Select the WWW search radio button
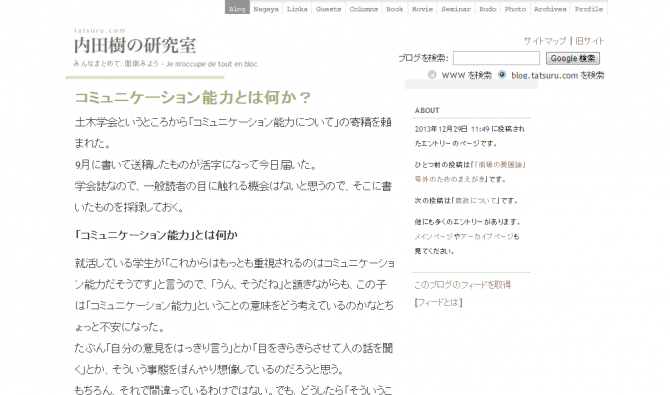The height and width of the screenshot is (395, 670). point(432,75)
